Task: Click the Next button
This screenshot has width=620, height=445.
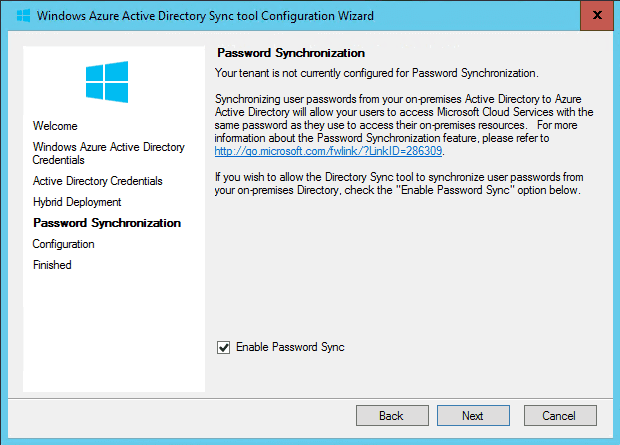Action: (473, 415)
